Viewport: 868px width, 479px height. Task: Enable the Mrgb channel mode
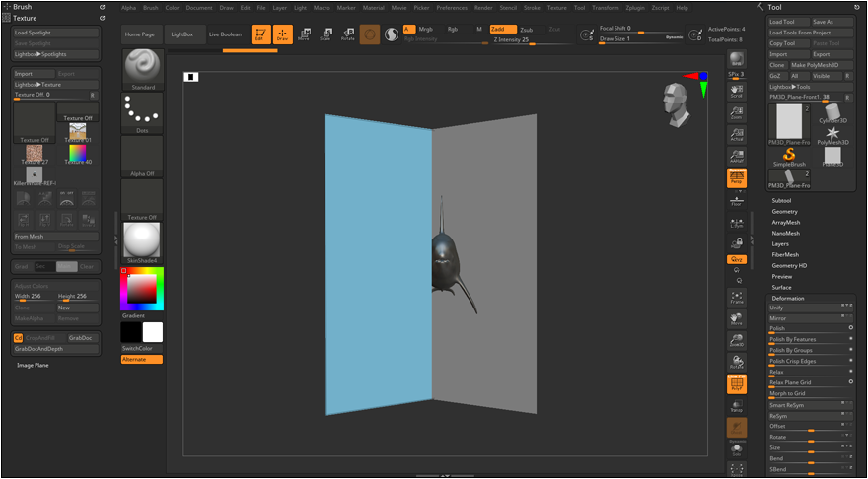click(x=426, y=30)
